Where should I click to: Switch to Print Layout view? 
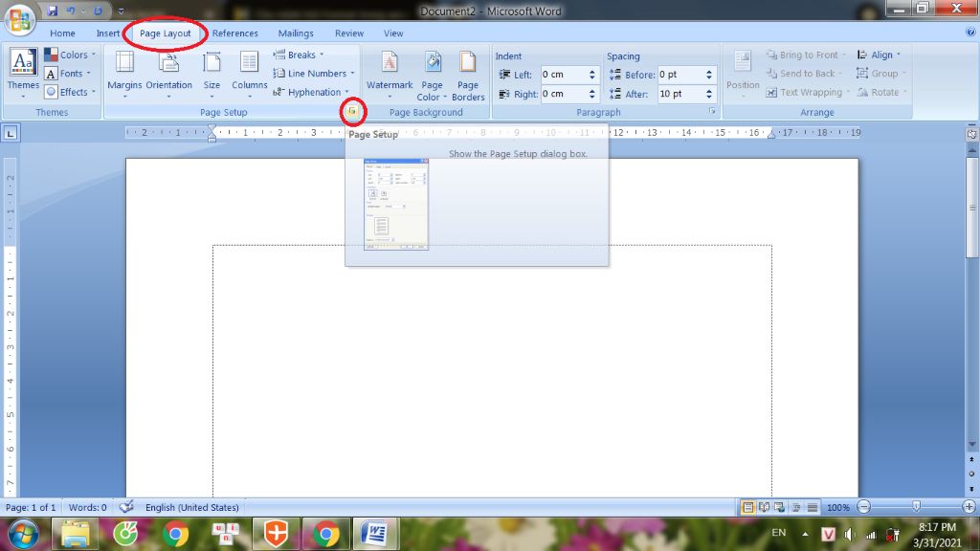(x=747, y=507)
